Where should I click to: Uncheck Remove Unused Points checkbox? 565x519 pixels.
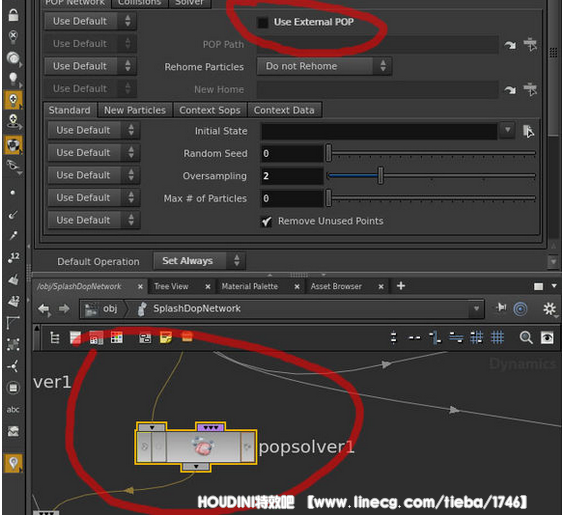266,221
